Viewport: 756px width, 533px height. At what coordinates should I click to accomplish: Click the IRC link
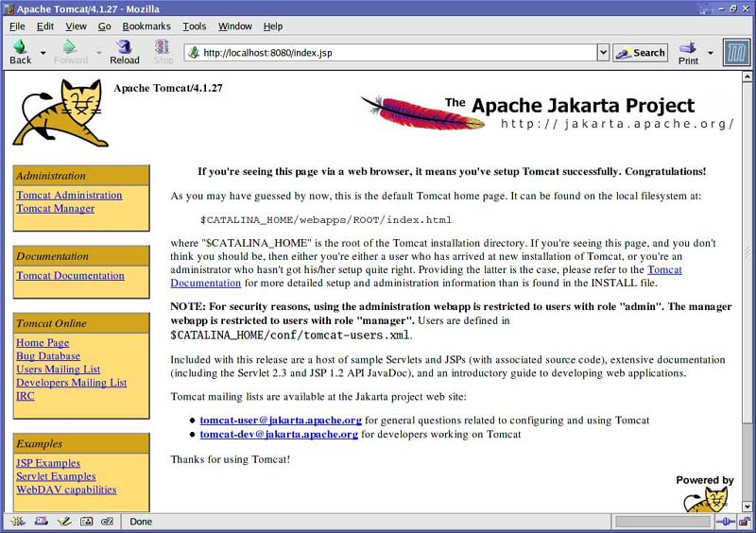click(26, 396)
